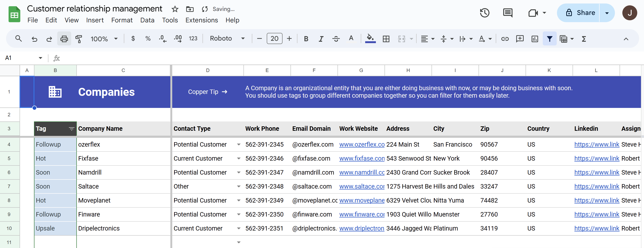
Task: Open the zoom level dropdown
Action: pyautogui.click(x=104, y=39)
